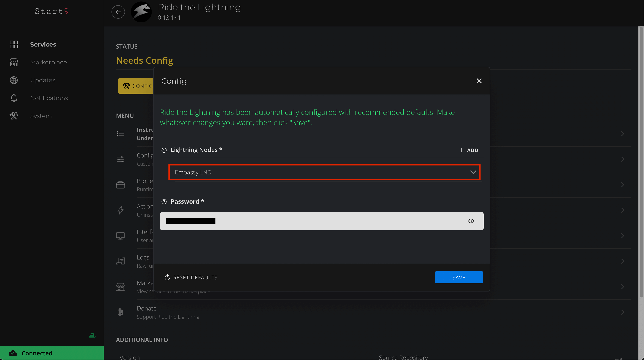Viewport: 644px width, 360px height.
Task: Open Logs row chevron arrow
Action: (x=622, y=261)
